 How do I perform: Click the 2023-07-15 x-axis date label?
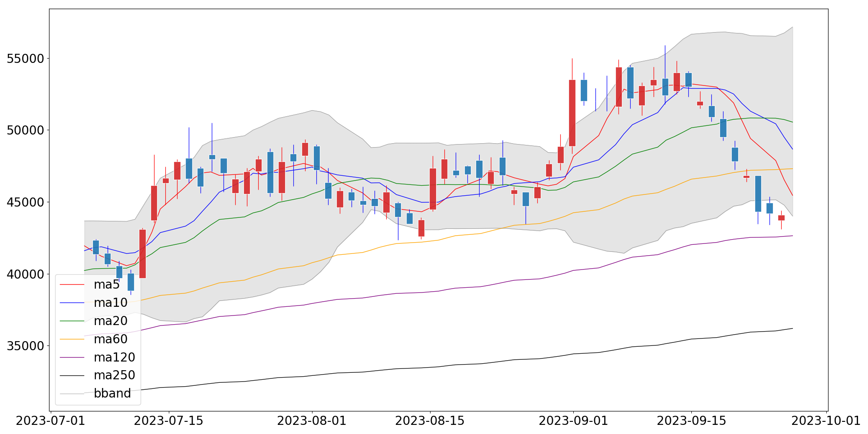click(169, 421)
